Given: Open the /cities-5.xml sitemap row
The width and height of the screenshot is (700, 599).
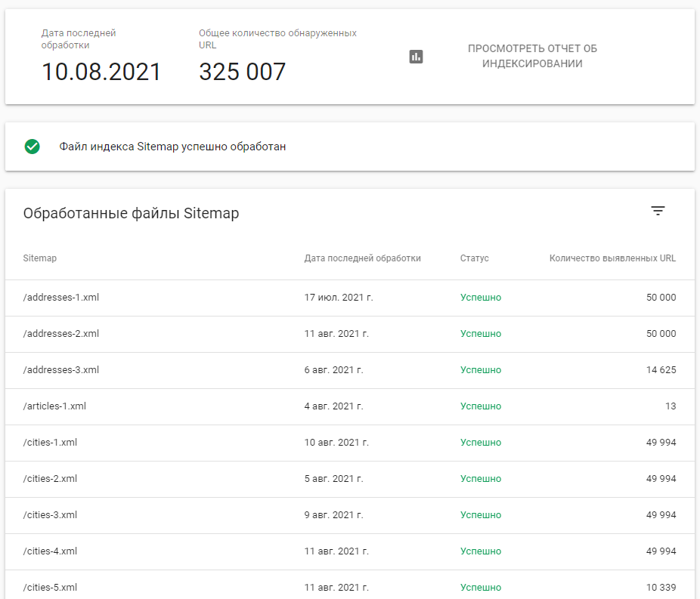Looking at the screenshot, I should coord(50,588).
